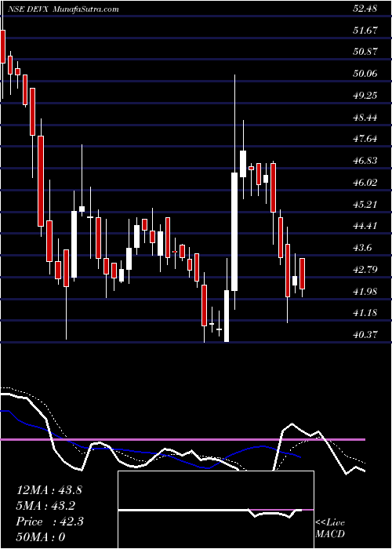The width and height of the screenshot is (392, 549).
Task: Click the 46.83 price axis label
Action: click(365, 160)
